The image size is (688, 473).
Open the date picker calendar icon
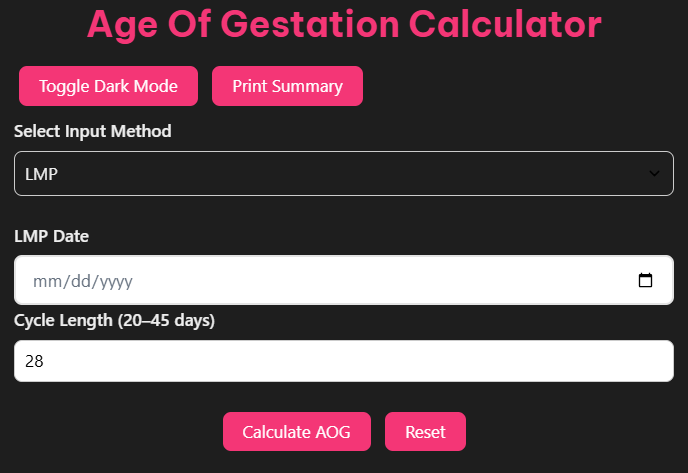(645, 281)
